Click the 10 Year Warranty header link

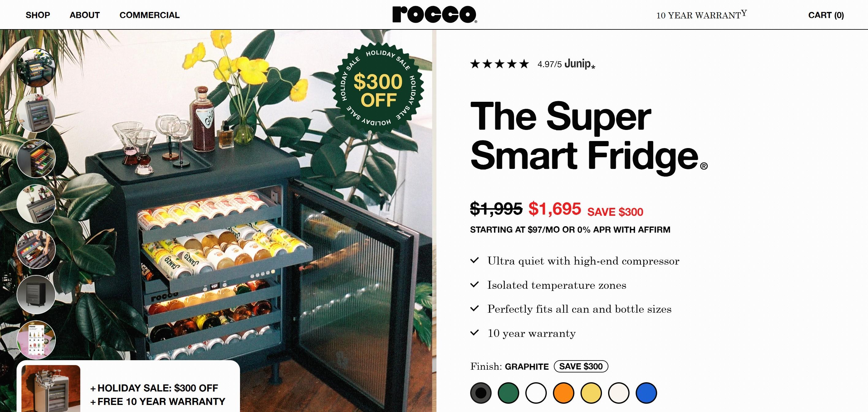point(701,15)
